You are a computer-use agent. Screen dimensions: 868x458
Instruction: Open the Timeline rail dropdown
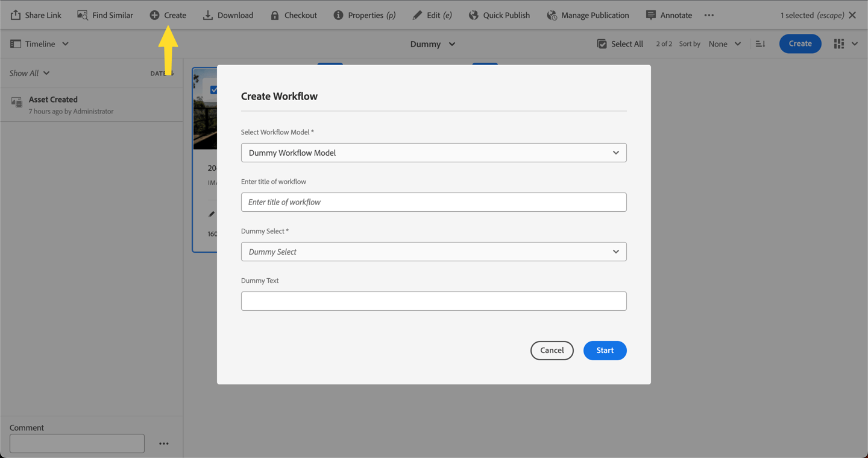pos(40,44)
